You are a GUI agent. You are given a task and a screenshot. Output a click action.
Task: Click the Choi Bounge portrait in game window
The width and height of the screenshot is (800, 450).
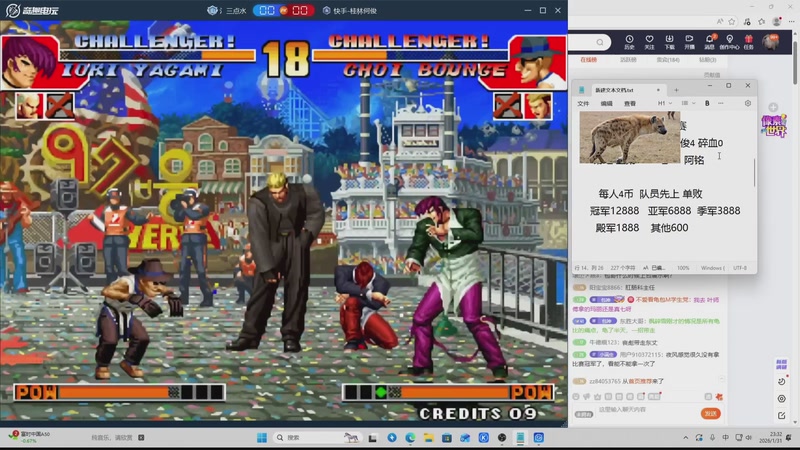point(536,62)
